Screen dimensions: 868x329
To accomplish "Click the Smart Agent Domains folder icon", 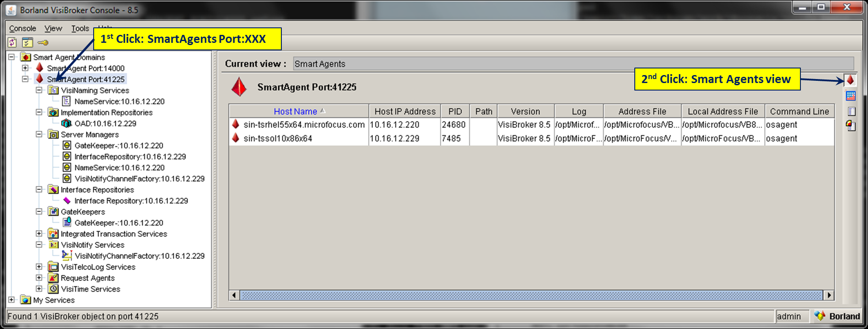I will point(26,57).
